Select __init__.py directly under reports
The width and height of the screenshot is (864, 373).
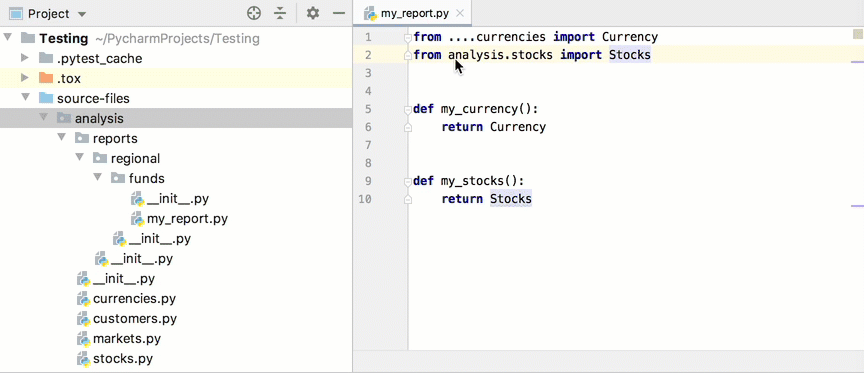pyautogui.click(x=142, y=258)
